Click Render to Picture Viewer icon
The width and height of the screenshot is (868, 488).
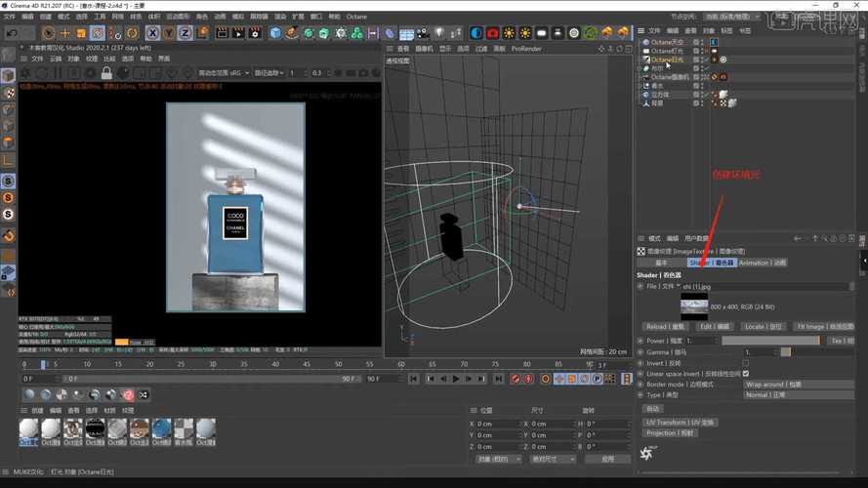pos(238,34)
